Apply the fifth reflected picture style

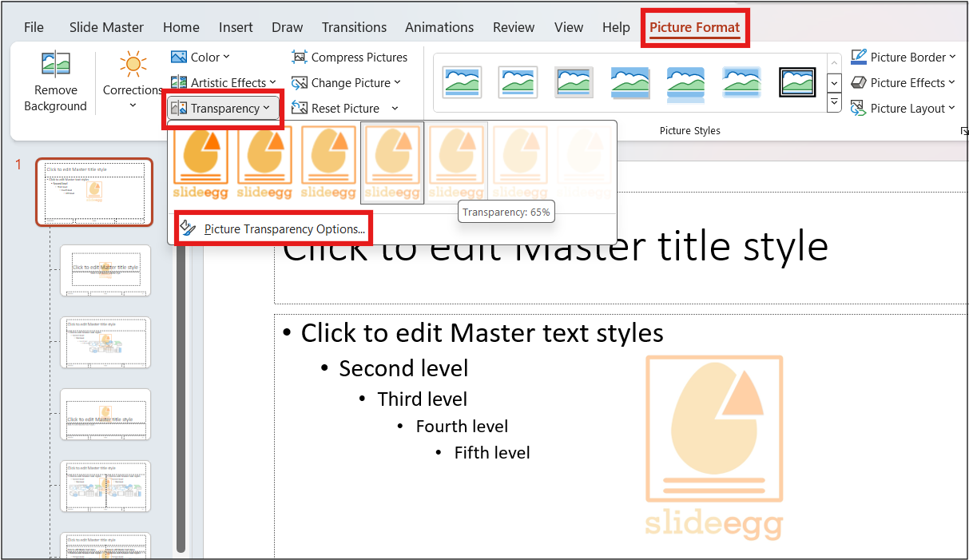(685, 83)
